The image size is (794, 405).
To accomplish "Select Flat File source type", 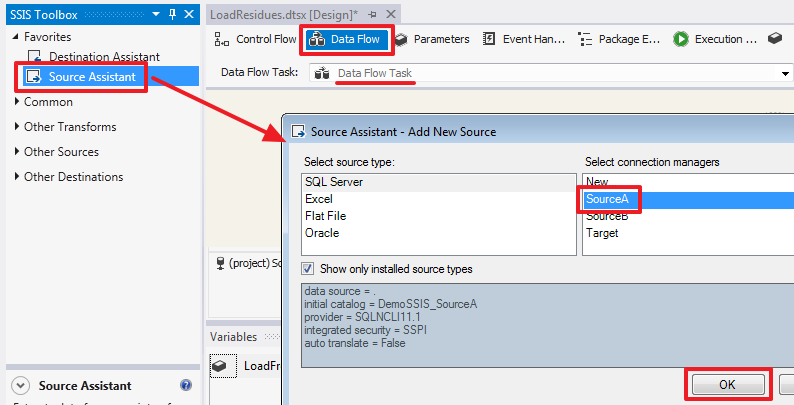I will (x=439, y=216).
